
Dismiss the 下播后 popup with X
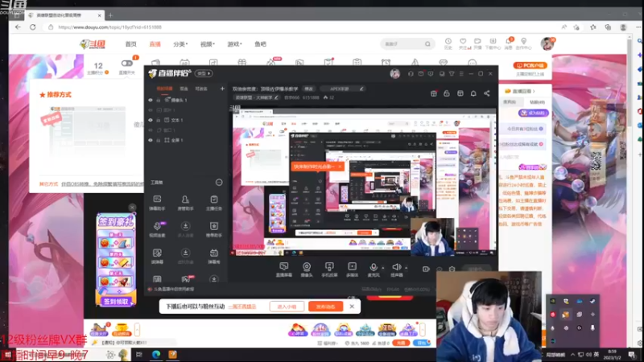(x=352, y=306)
